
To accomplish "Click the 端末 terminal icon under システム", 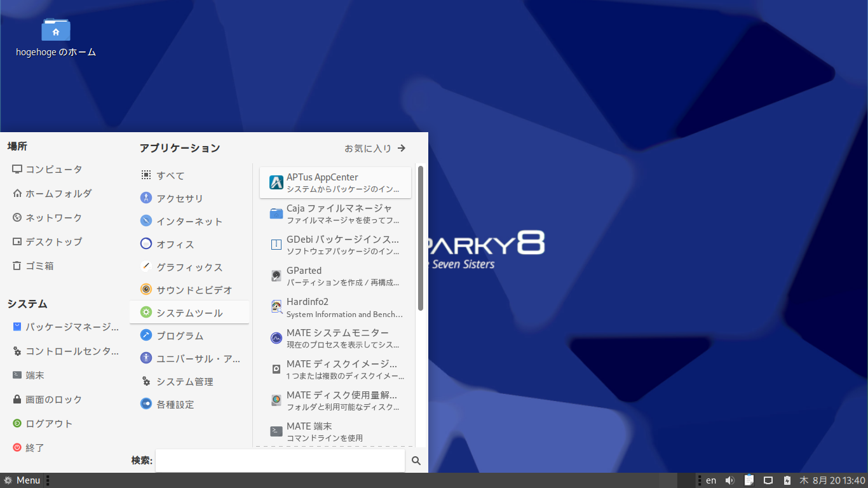I will coord(17,375).
